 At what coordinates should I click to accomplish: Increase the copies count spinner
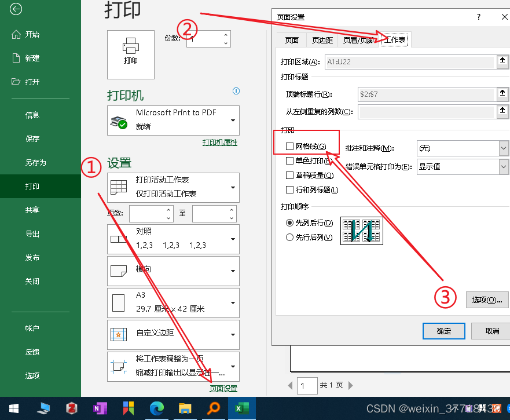[x=226, y=35]
